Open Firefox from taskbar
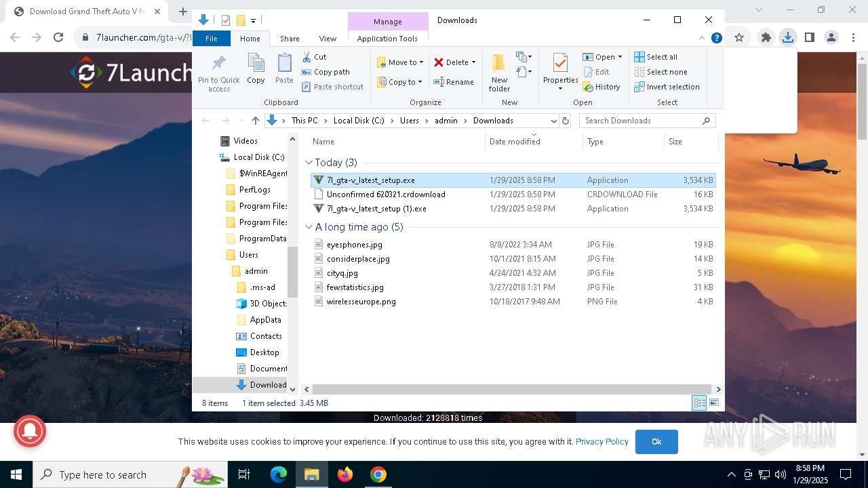This screenshot has height=488, width=868. point(345,474)
